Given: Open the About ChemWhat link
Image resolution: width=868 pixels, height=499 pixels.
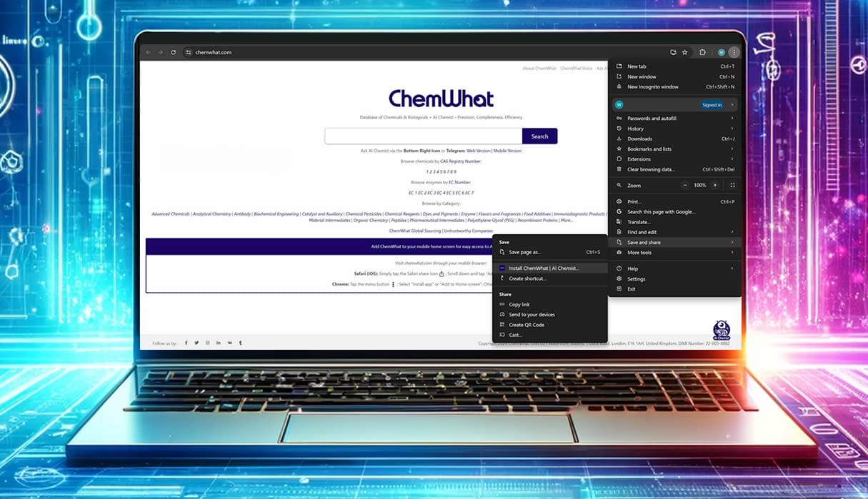Looking at the screenshot, I should (x=539, y=69).
